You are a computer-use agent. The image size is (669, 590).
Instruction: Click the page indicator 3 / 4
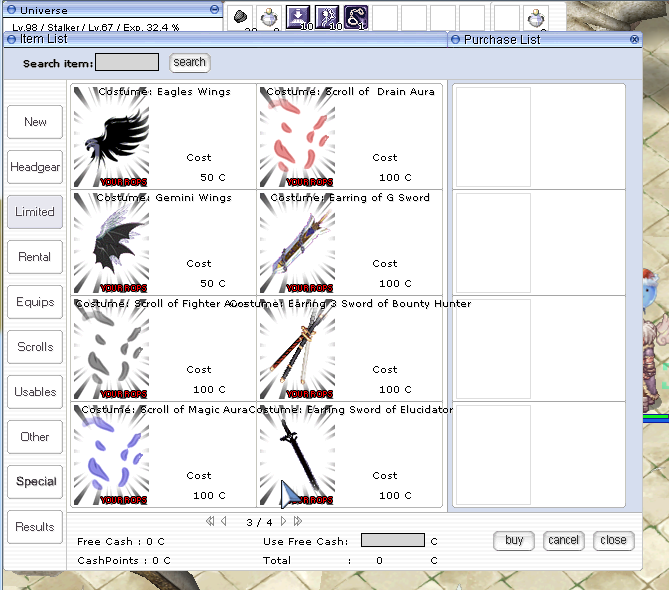259,522
